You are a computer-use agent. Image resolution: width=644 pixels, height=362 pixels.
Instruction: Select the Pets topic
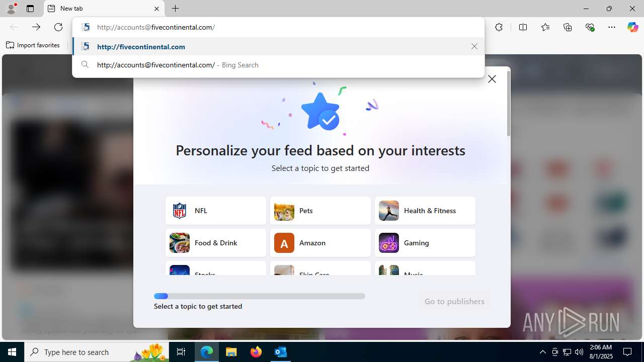pos(320,211)
